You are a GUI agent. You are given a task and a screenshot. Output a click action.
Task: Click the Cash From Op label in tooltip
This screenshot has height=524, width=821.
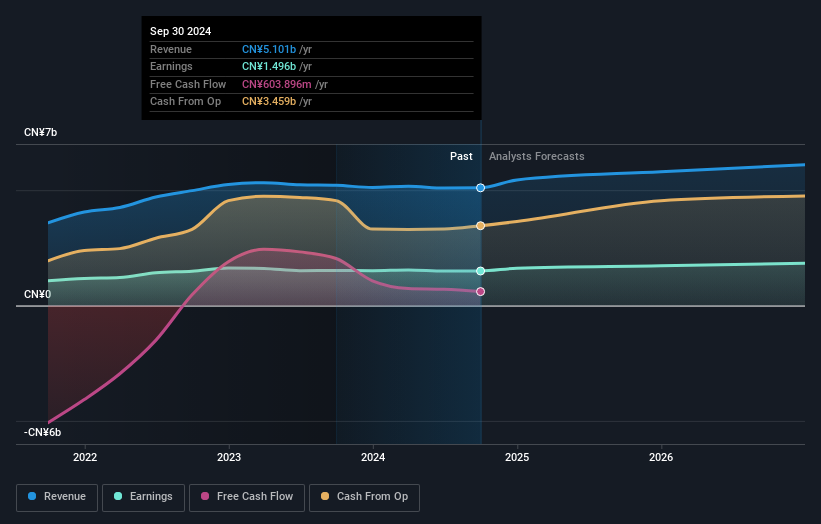tap(185, 102)
